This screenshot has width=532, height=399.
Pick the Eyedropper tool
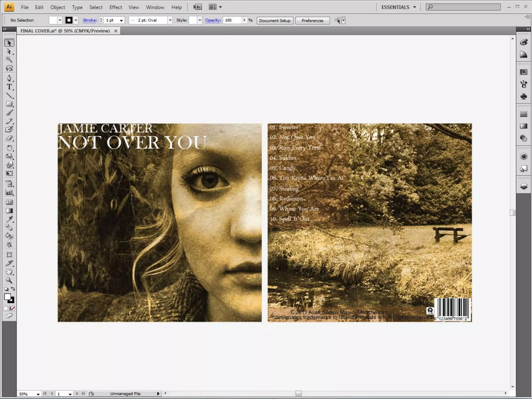[x=9, y=219]
